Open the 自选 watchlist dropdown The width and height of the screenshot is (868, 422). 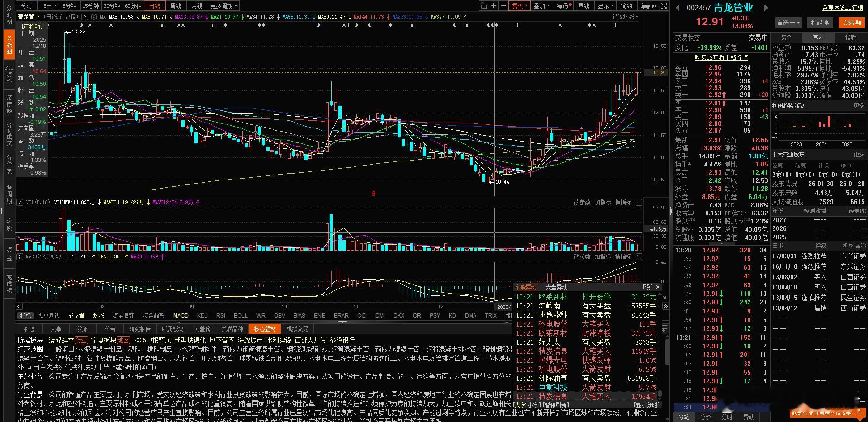pos(788,23)
